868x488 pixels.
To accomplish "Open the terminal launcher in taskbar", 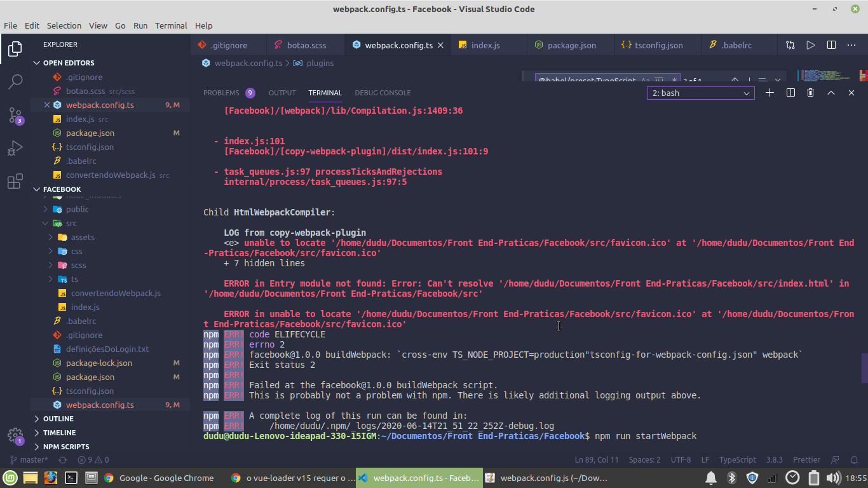I will (71, 478).
